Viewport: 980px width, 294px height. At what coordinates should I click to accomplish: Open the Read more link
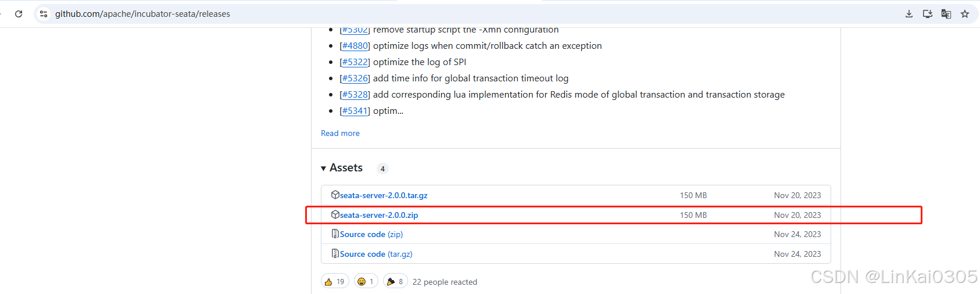tap(340, 133)
